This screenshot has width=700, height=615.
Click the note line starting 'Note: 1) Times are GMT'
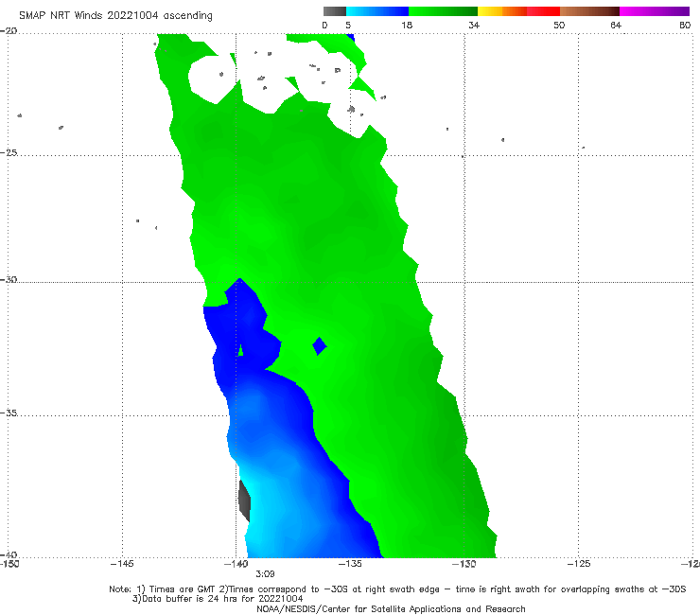(397, 589)
